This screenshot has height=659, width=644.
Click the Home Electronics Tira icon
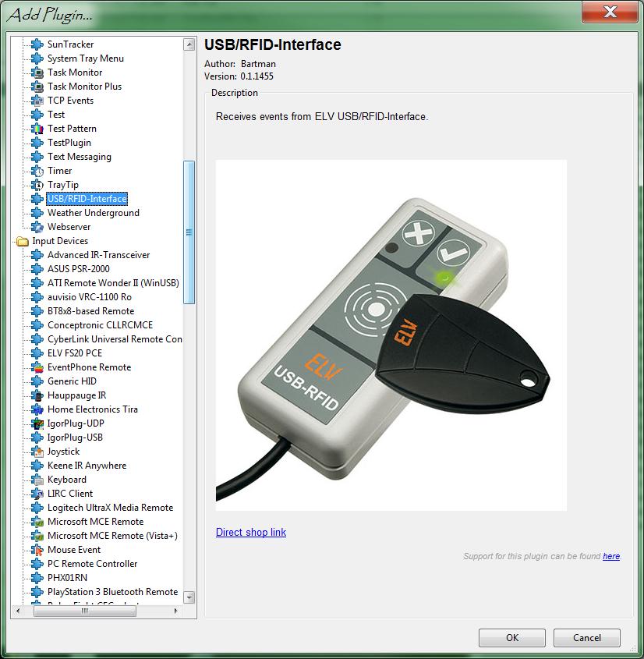point(37,409)
